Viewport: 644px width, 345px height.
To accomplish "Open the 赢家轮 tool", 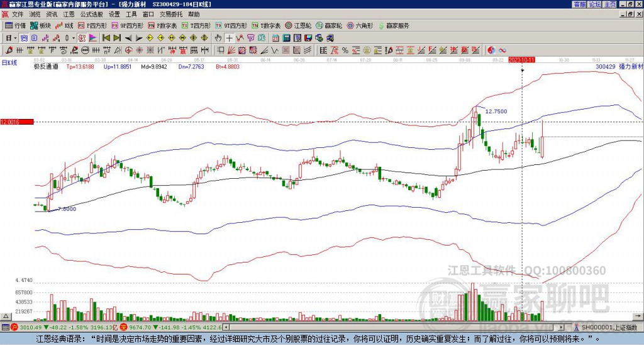I will coord(329,25).
